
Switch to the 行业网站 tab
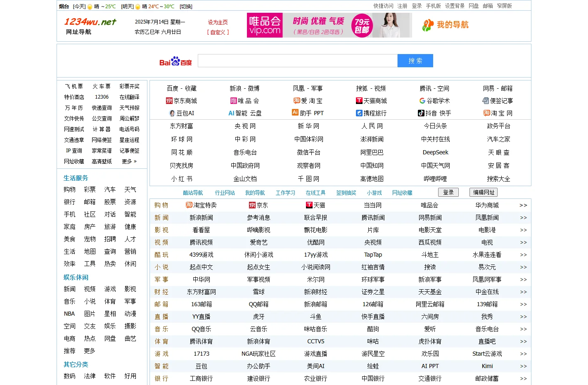[225, 193]
